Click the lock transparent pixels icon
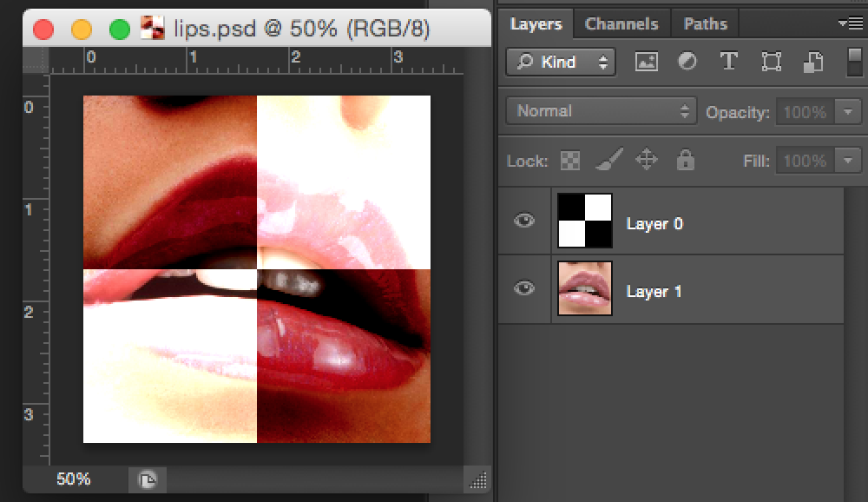Viewport: 868px width, 502px height. coord(569,161)
